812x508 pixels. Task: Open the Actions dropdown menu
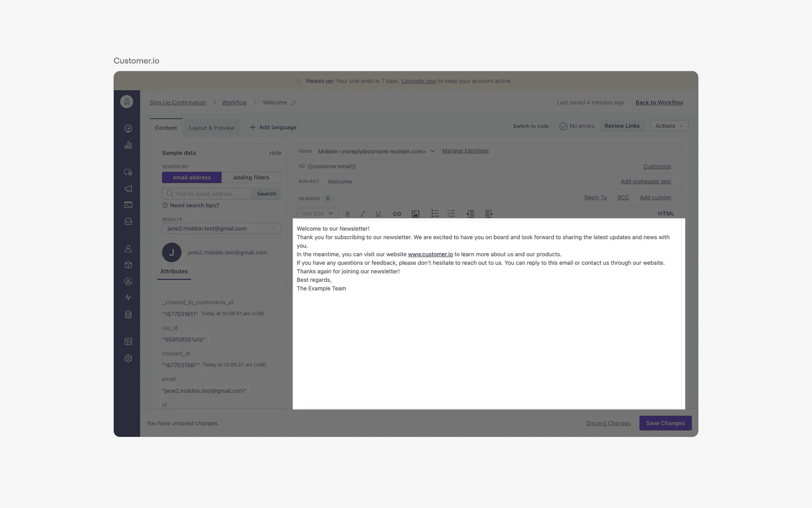[669, 126]
